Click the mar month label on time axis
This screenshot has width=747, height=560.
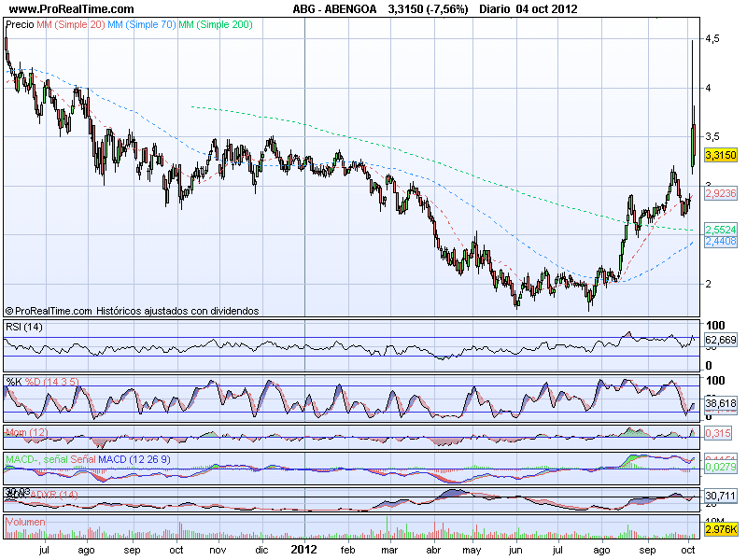tap(389, 550)
